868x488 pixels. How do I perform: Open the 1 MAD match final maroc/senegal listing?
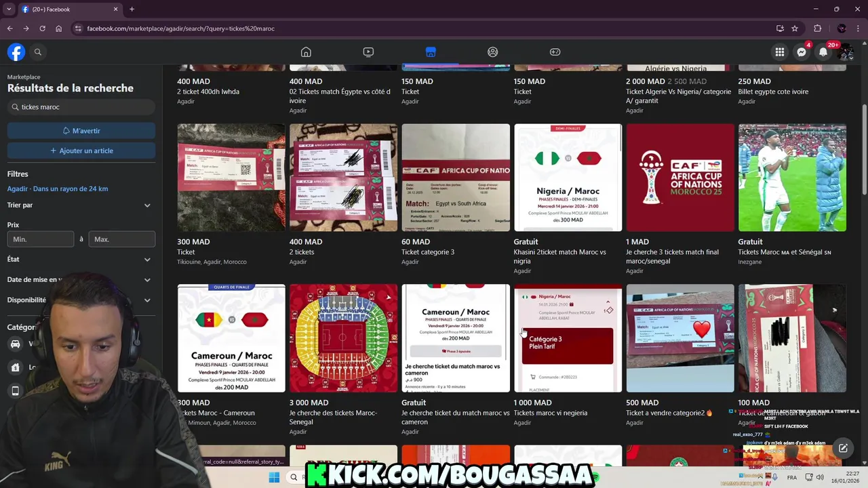click(x=680, y=178)
